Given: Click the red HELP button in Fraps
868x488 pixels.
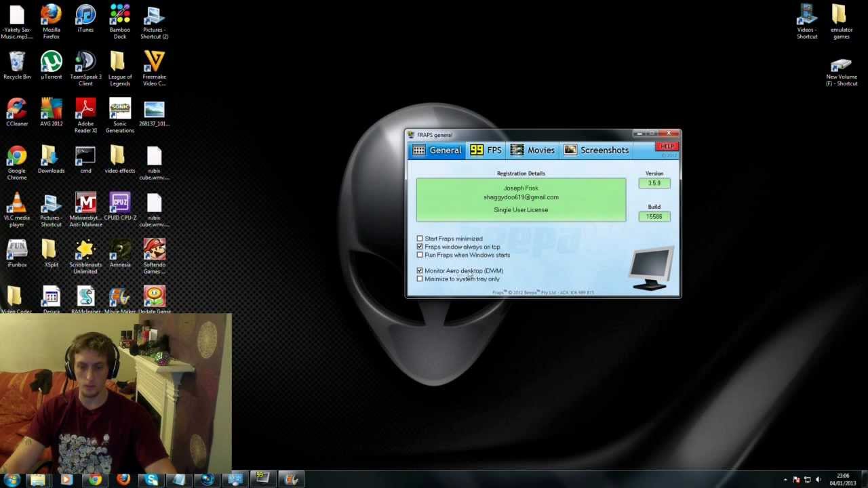Looking at the screenshot, I should (667, 147).
